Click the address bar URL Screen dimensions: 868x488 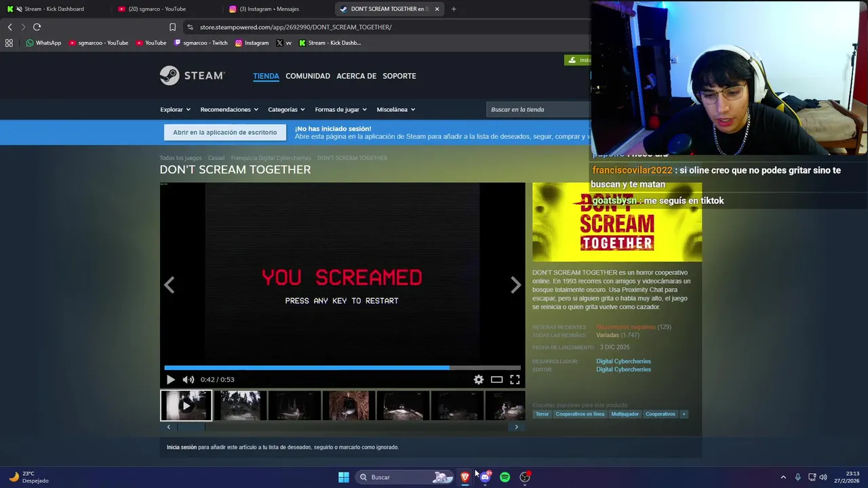click(x=296, y=27)
